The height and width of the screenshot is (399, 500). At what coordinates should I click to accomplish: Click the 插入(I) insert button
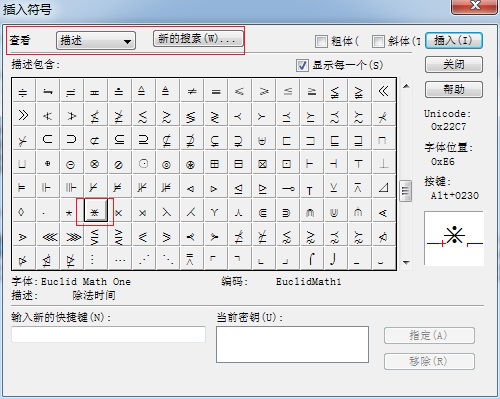click(454, 41)
